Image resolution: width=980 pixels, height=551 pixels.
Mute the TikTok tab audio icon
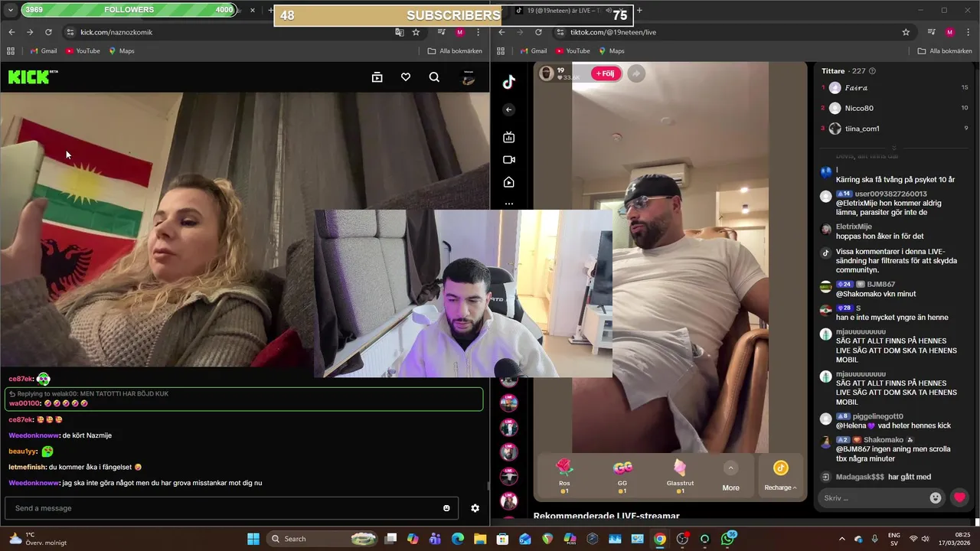(609, 11)
